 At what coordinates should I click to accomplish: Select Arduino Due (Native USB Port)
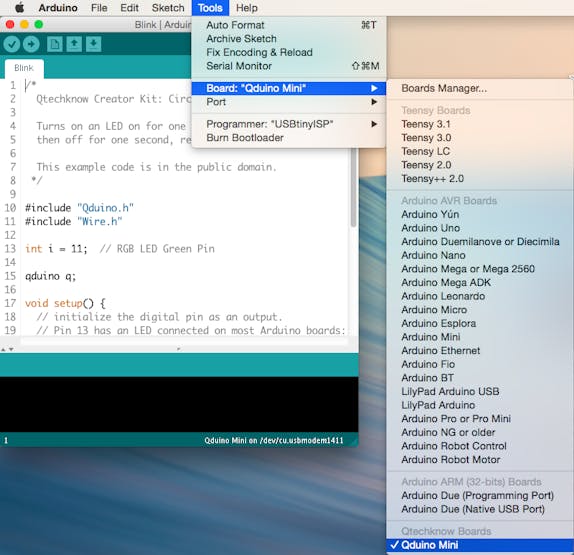tap(480, 509)
